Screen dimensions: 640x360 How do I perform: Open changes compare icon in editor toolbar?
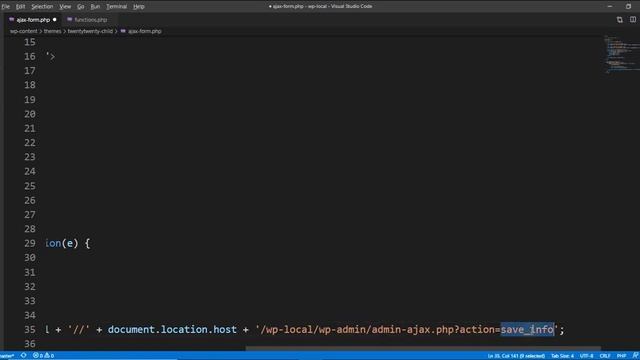pos(620,20)
